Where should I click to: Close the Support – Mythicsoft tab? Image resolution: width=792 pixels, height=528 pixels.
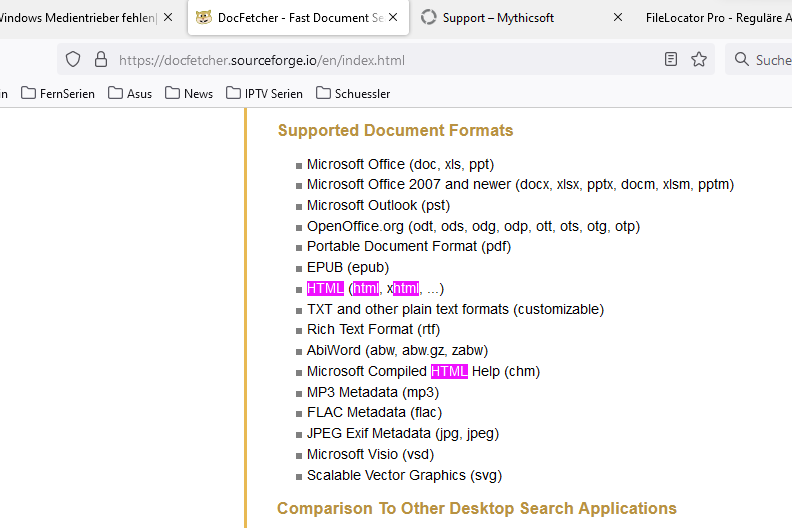point(618,18)
